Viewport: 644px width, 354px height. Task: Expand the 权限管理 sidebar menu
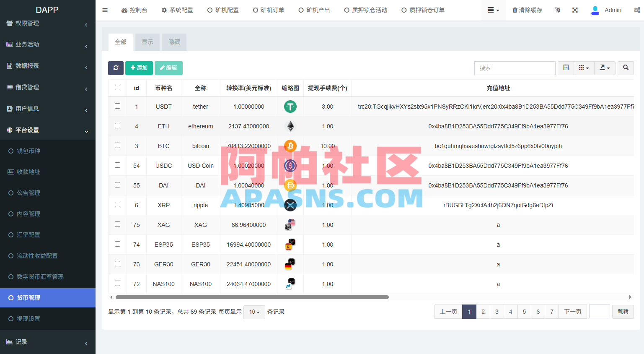(x=48, y=23)
